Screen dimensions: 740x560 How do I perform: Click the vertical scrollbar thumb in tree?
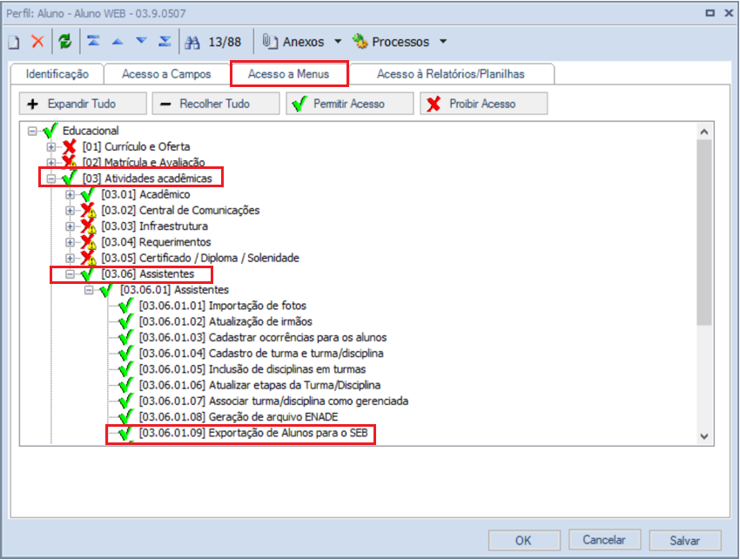pyautogui.click(x=704, y=233)
